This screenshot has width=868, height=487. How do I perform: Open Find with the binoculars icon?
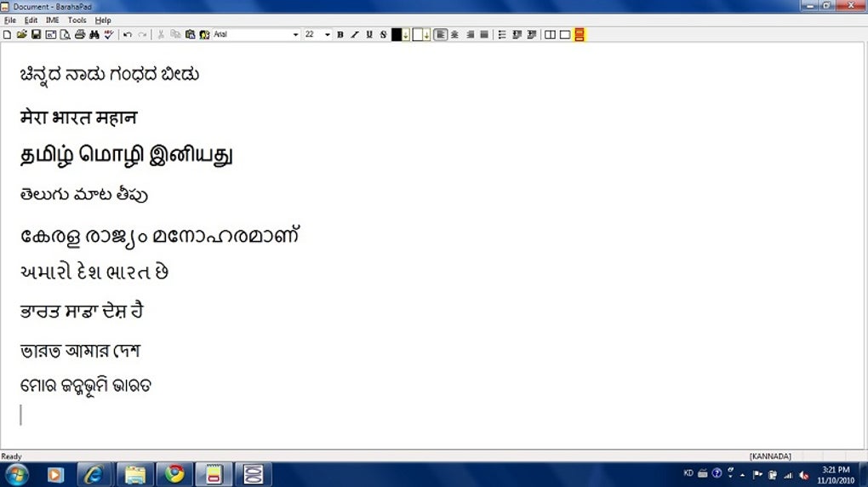tap(94, 34)
